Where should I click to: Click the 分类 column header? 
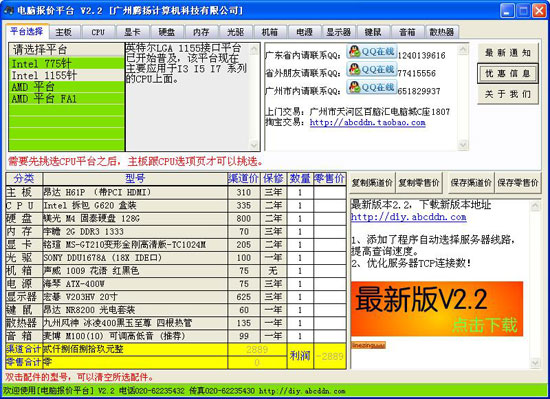(x=24, y=179)
